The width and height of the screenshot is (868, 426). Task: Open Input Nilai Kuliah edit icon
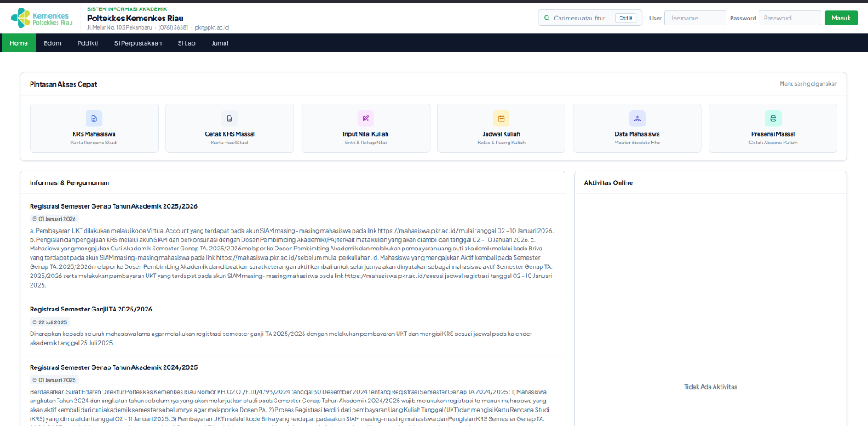(x=365, y=119)
